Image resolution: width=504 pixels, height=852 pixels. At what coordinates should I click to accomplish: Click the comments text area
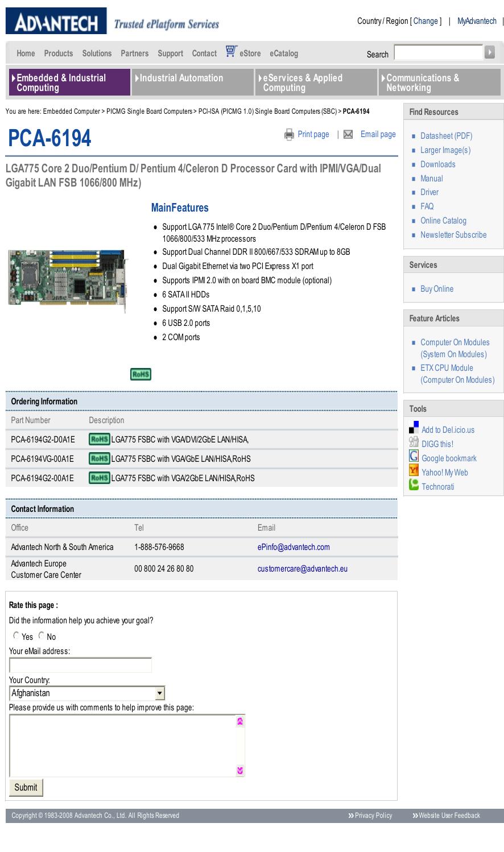point(123,746)
